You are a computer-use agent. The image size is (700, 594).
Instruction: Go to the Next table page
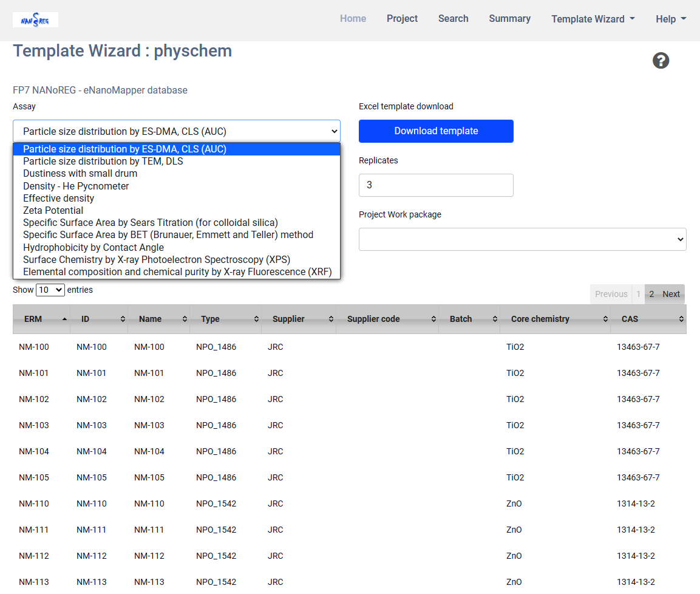(671, 294)
